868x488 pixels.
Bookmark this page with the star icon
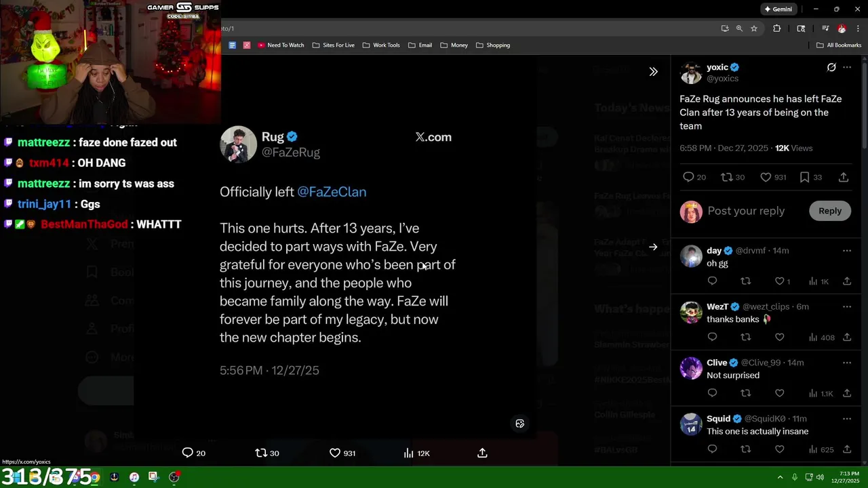(754, 28)
